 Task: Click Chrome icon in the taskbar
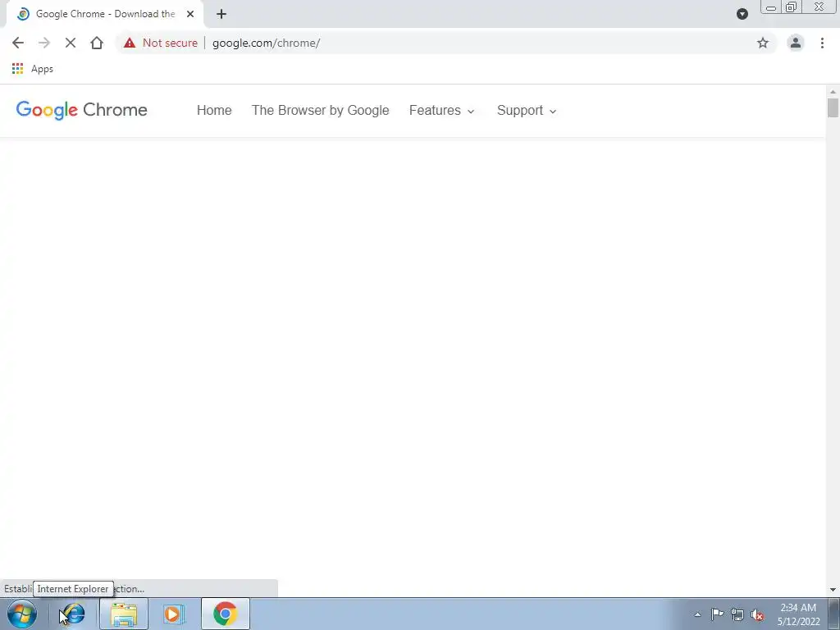coord(226,614)
